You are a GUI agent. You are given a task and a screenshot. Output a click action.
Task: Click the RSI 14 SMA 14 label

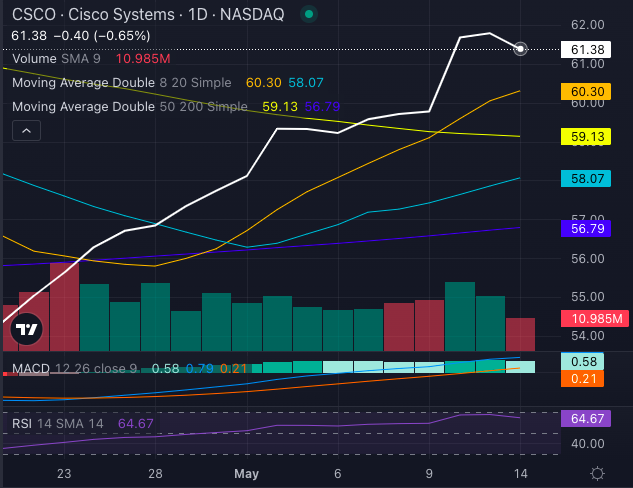tap(58, 423)
